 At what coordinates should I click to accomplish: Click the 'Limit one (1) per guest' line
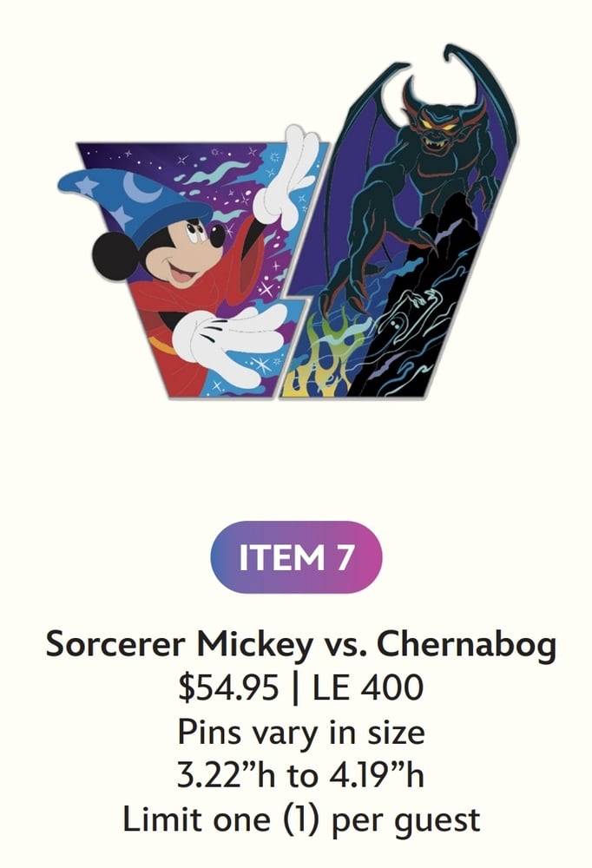[x=300, y=819]
